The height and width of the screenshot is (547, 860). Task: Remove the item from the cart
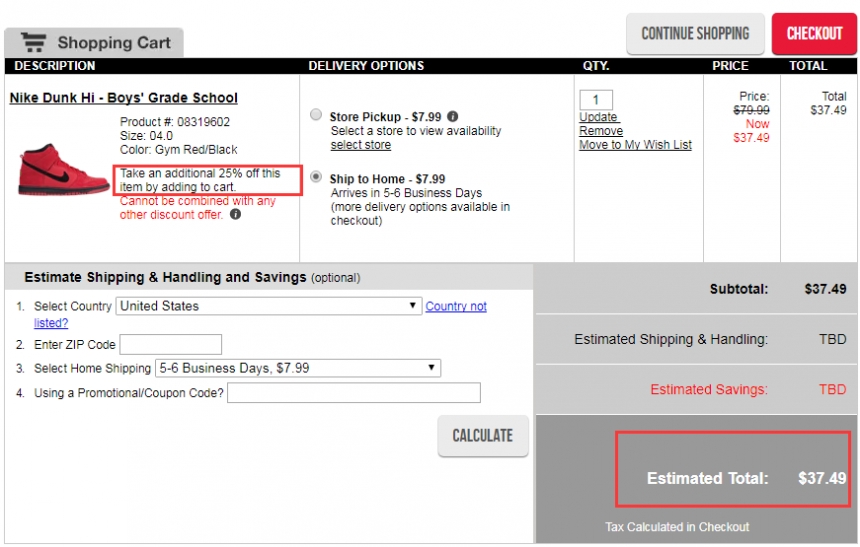point(601,131)
